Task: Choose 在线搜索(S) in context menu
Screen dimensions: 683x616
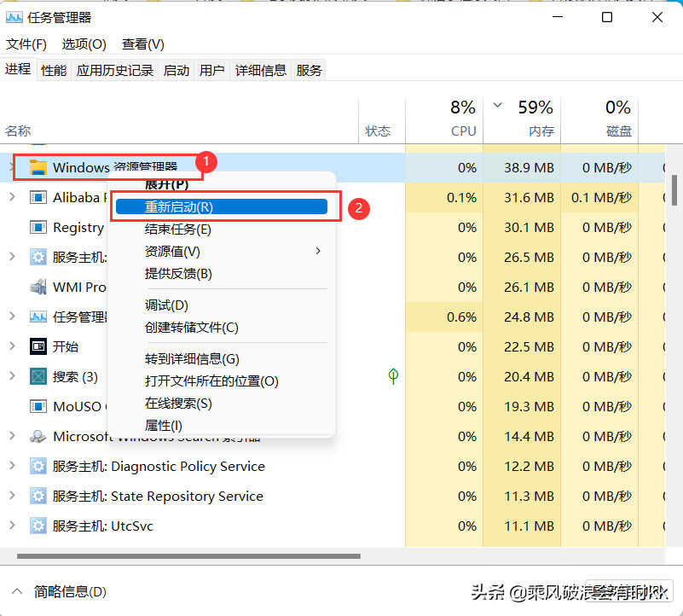Action: pos(222,404)
